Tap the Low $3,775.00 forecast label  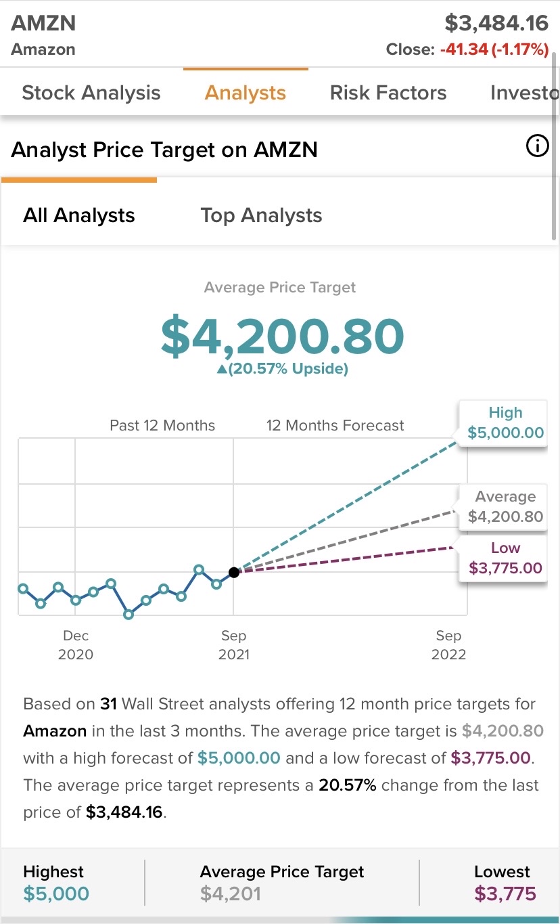505,558
